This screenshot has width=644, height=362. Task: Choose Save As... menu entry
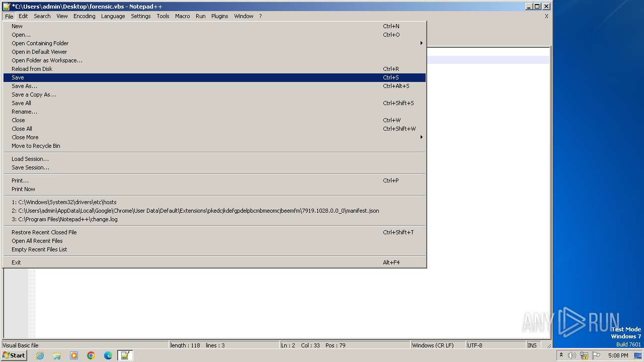point(214,86)
